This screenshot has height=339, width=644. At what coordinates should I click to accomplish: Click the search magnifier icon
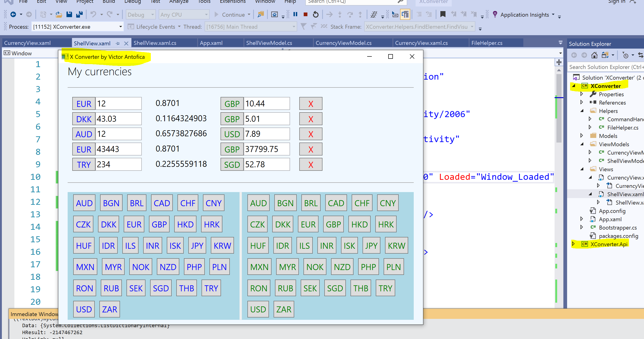[x=401, y=1]
